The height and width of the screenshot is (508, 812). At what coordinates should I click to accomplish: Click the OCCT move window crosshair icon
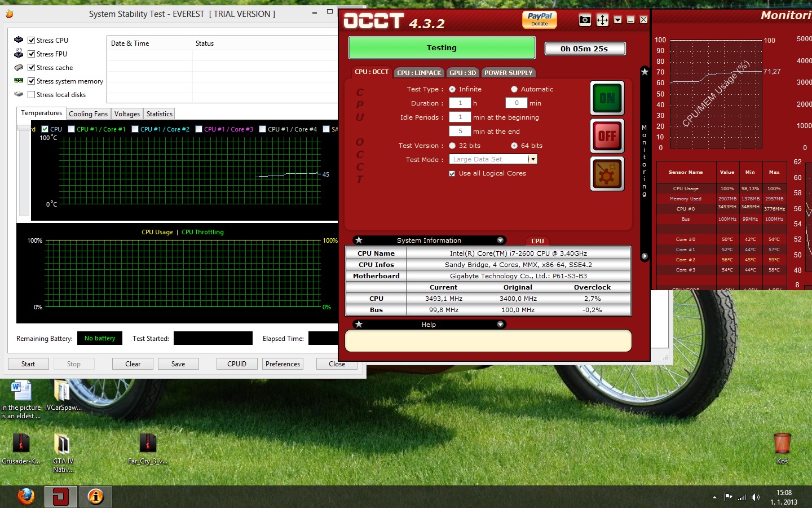(x=602, y=20)
